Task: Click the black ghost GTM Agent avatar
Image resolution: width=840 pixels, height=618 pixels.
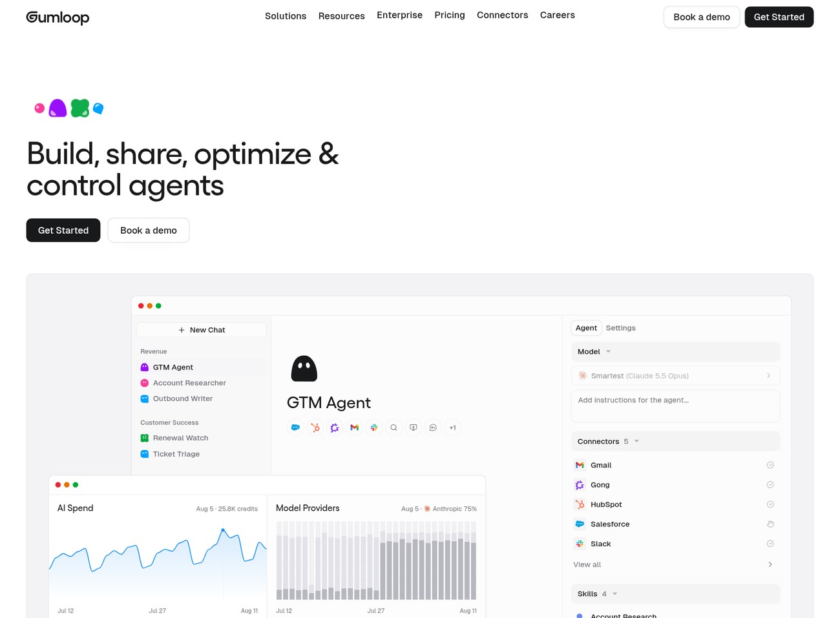Action: [x=304, y=369]
